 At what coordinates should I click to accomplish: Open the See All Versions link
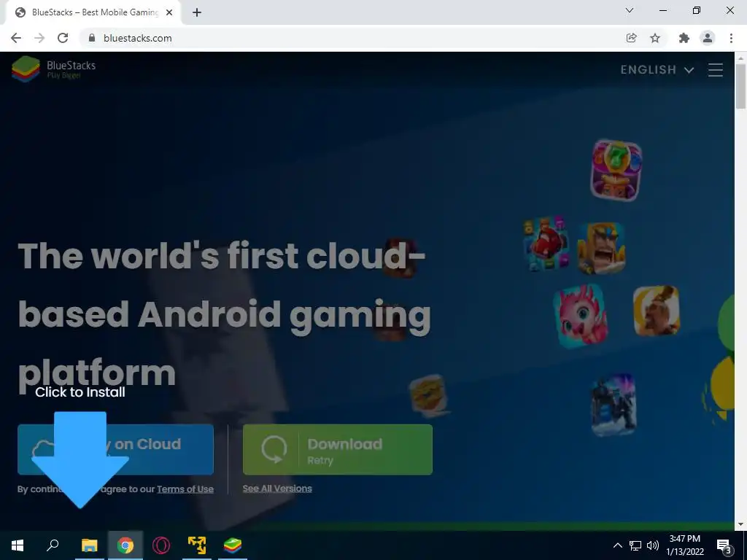277,489
